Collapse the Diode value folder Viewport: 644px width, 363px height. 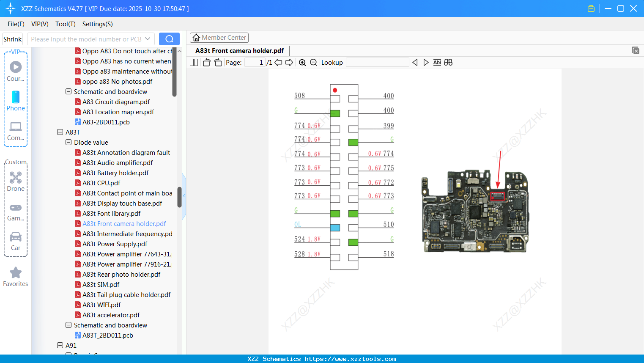[69, 143]
